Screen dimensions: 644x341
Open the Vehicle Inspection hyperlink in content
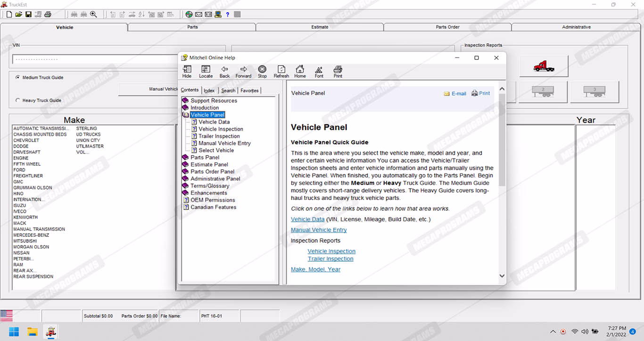(x=331, y=251)
